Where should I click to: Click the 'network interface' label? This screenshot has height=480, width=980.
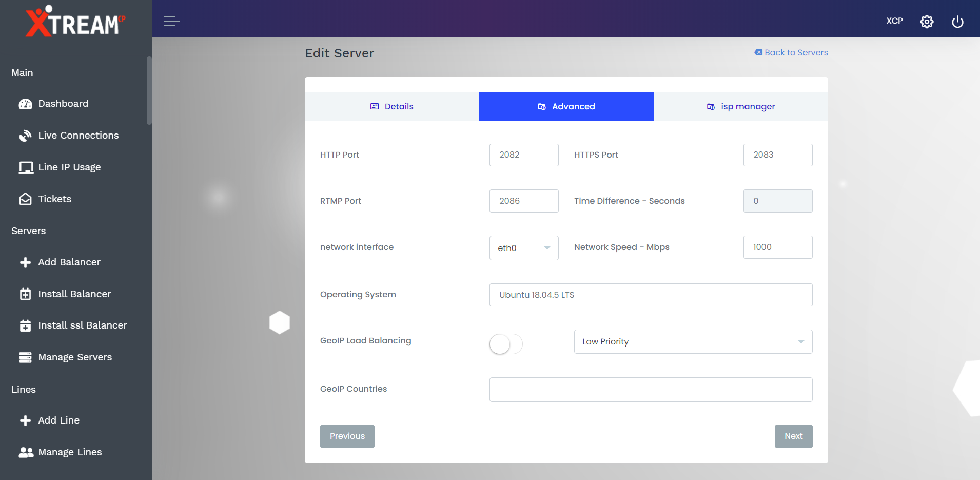(x=357, y=247)
